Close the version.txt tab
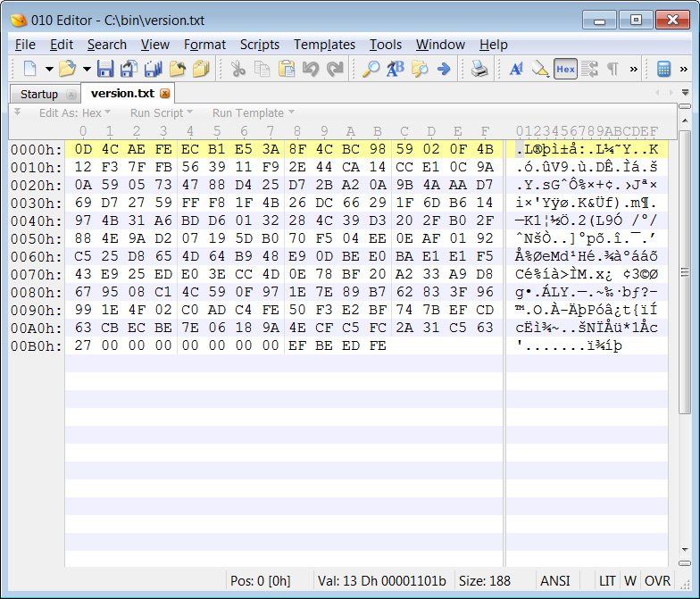The width and height of the screenshot is (700, 599). tap(165, 93)
